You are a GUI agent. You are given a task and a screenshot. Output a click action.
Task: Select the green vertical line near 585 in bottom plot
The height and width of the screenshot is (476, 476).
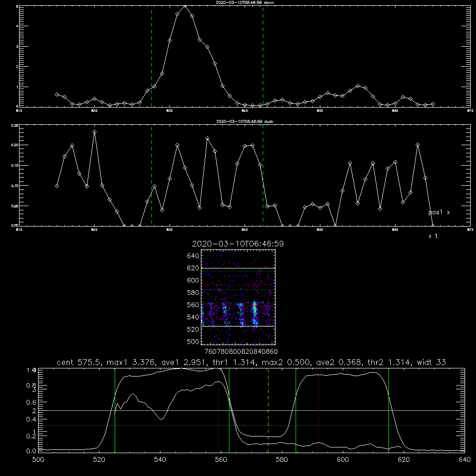296,410
